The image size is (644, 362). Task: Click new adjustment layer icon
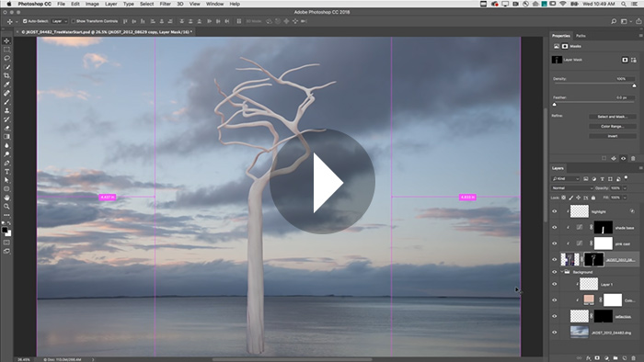tap(606, 358)
